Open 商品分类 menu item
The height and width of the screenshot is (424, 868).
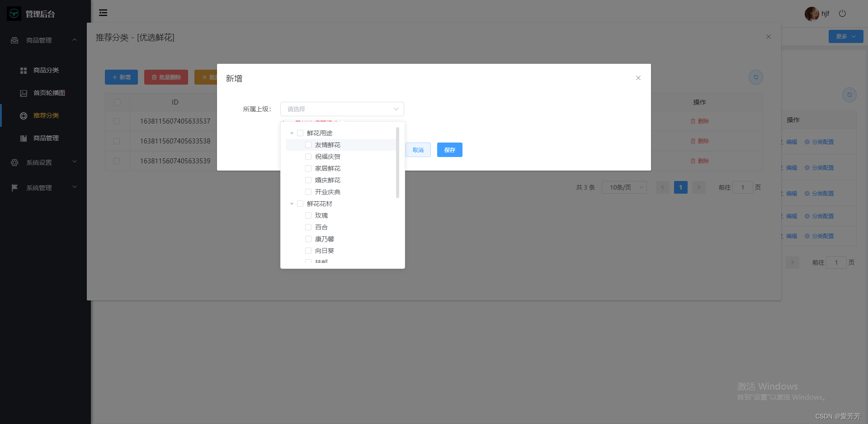[45, 70]
